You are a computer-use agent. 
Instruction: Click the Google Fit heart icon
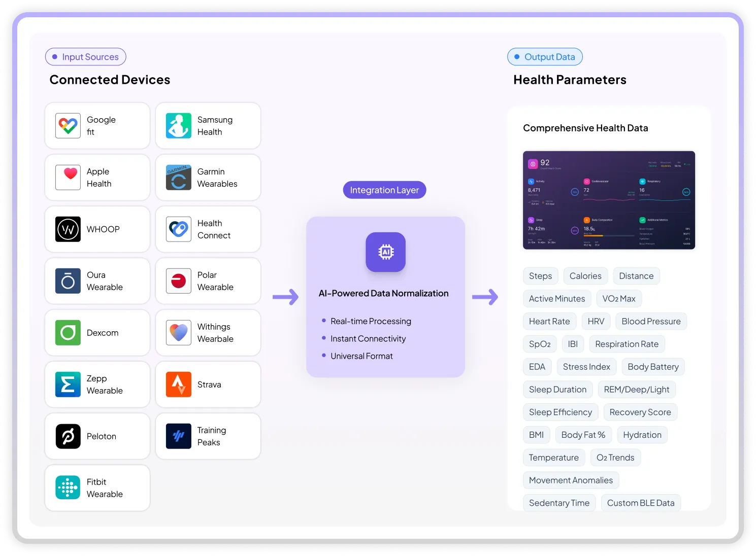[68, 126]
